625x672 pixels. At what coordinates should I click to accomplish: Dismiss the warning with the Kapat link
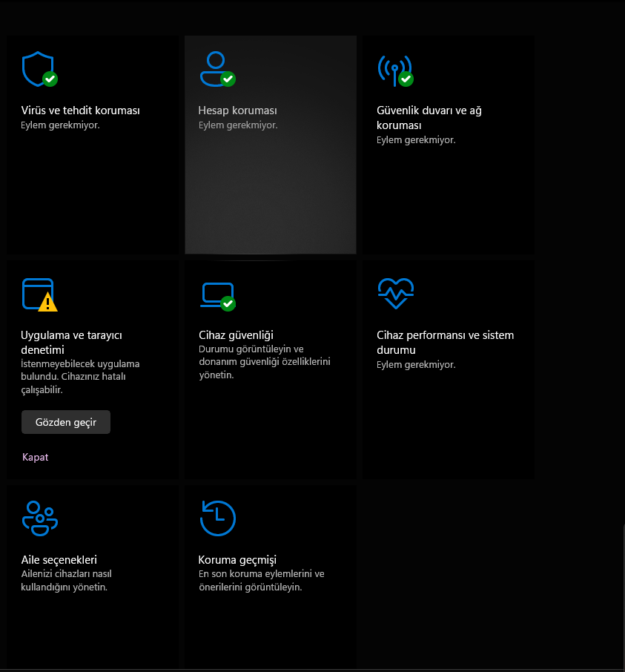pyautogui.click(x=35, y=458)
